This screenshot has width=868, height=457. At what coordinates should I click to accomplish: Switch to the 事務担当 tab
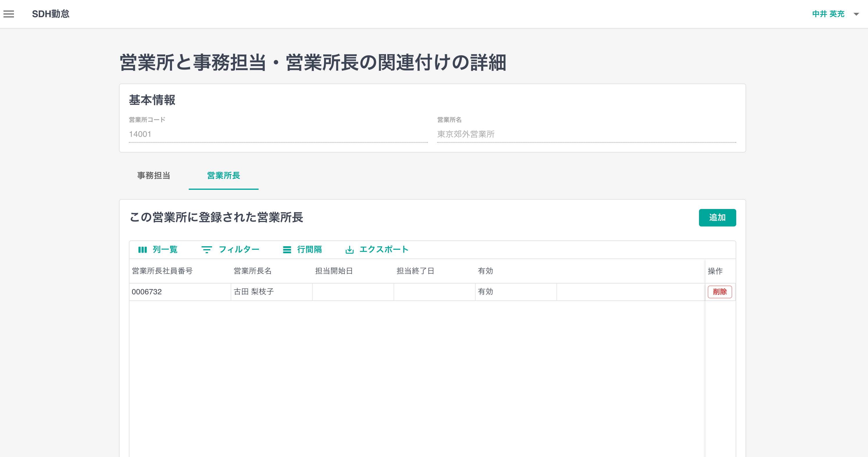coord(154,176)
